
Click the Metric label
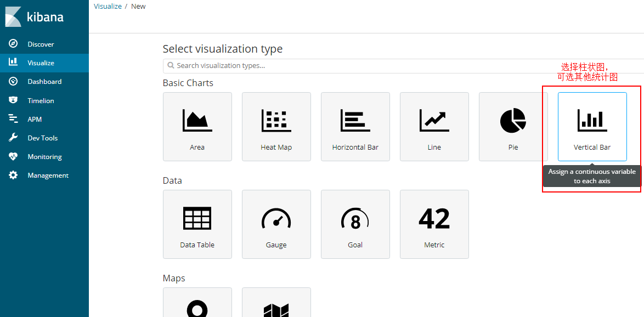click(434, 245)
